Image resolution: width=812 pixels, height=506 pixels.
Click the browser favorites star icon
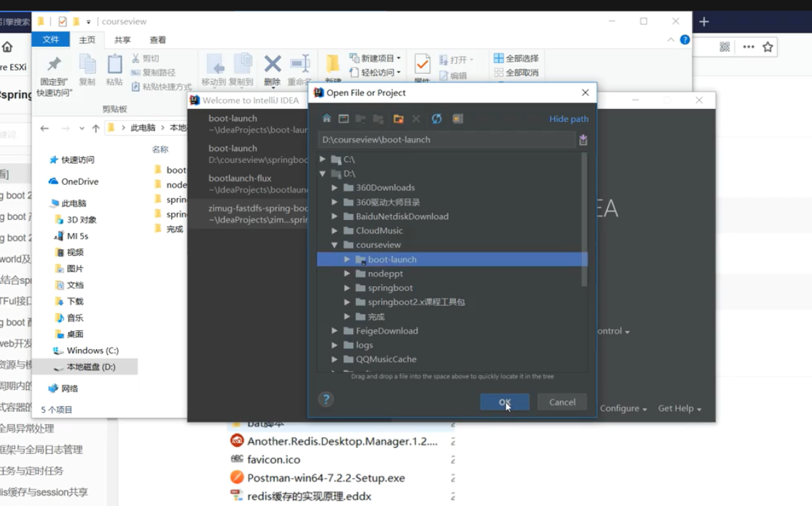[x=768, y=47]
